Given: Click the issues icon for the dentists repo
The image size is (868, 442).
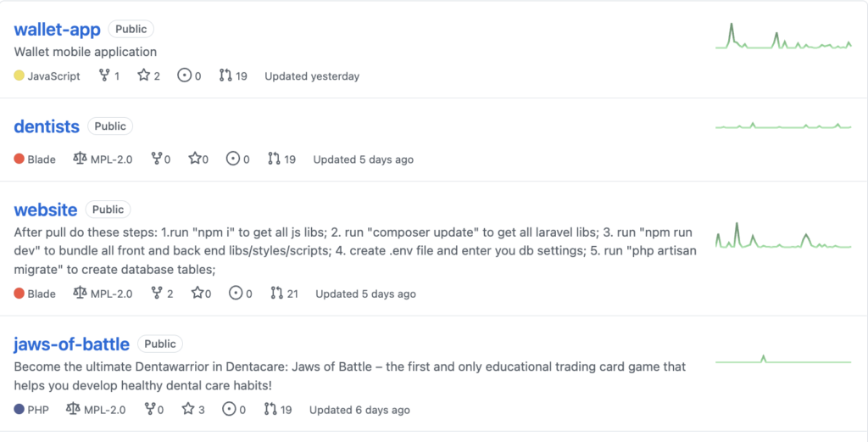Looking at the screenshot, I should (233, 159).
